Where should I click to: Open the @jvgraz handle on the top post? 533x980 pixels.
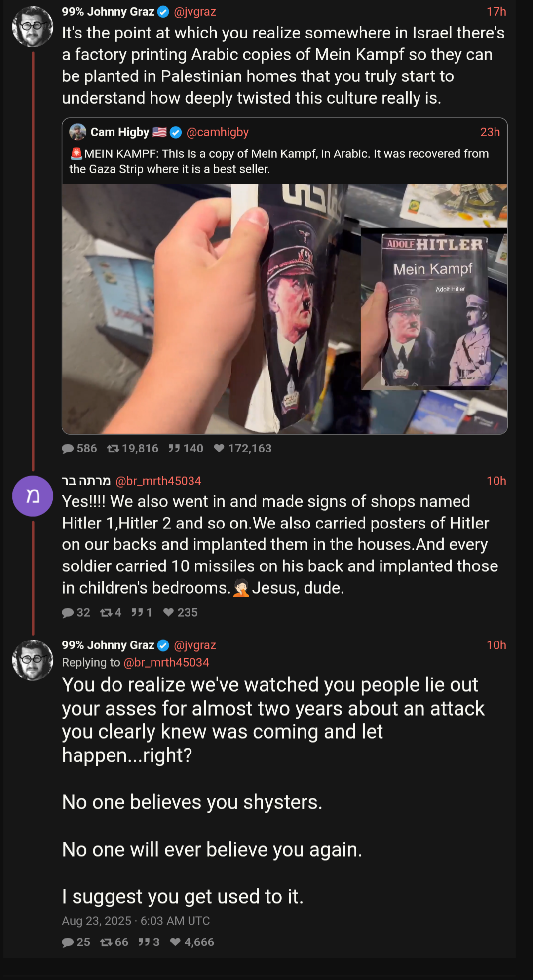tap(195, 12)
